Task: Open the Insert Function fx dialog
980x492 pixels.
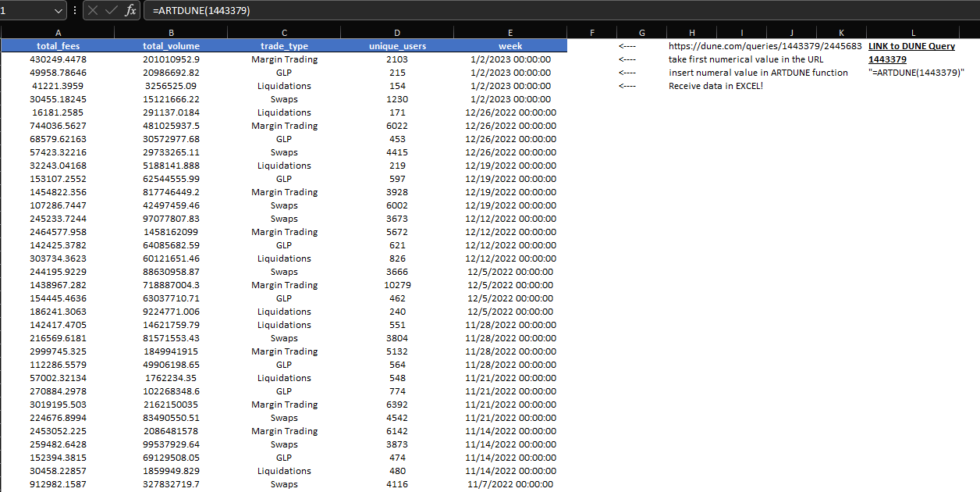Action: (x=130, y=11)
